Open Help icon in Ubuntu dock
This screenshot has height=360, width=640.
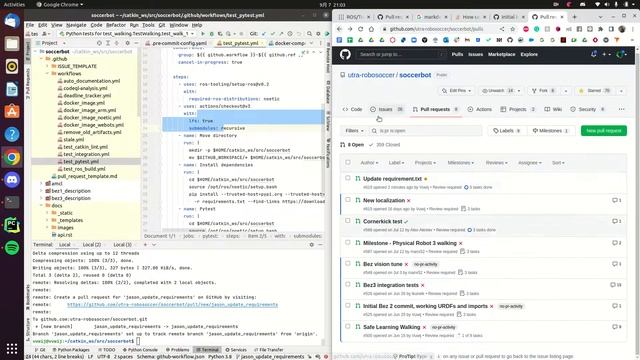click(12, 134)
